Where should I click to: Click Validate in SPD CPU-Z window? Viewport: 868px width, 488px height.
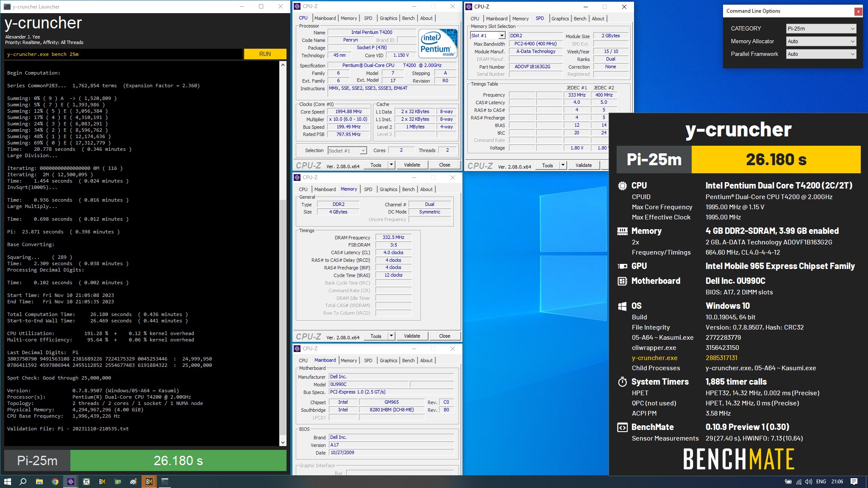point(584,165)
